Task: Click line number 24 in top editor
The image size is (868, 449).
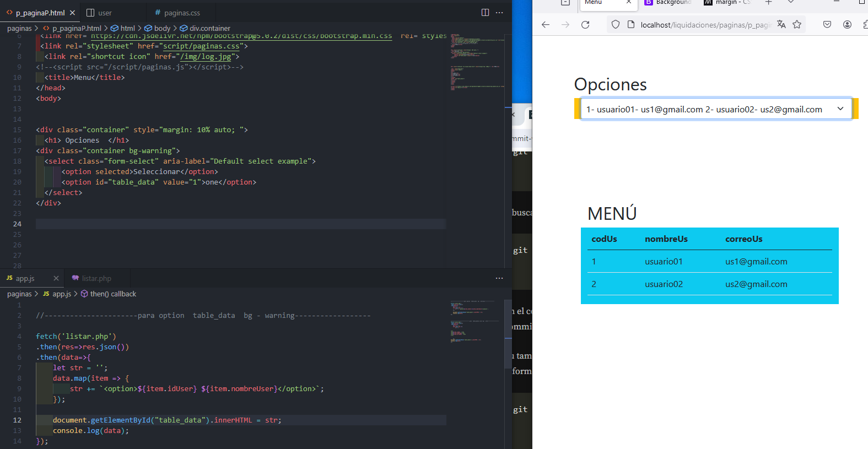Action: [x=17, y=224]
